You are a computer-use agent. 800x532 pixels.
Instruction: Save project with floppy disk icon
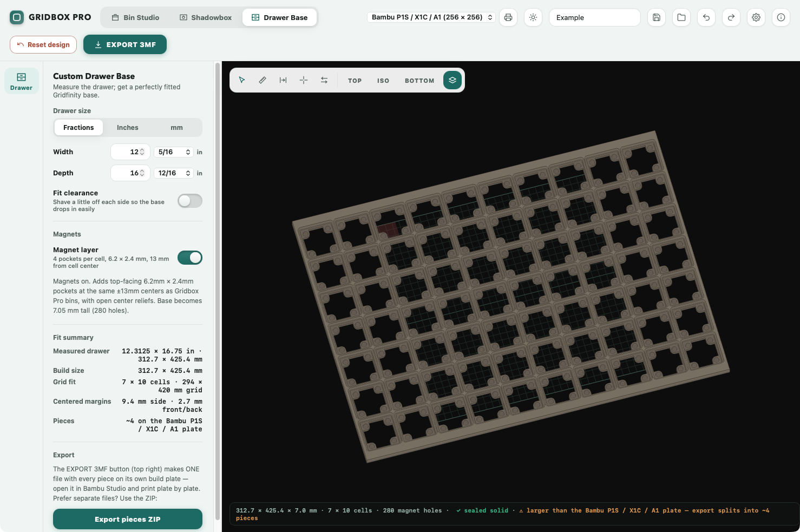pos(657,17)
